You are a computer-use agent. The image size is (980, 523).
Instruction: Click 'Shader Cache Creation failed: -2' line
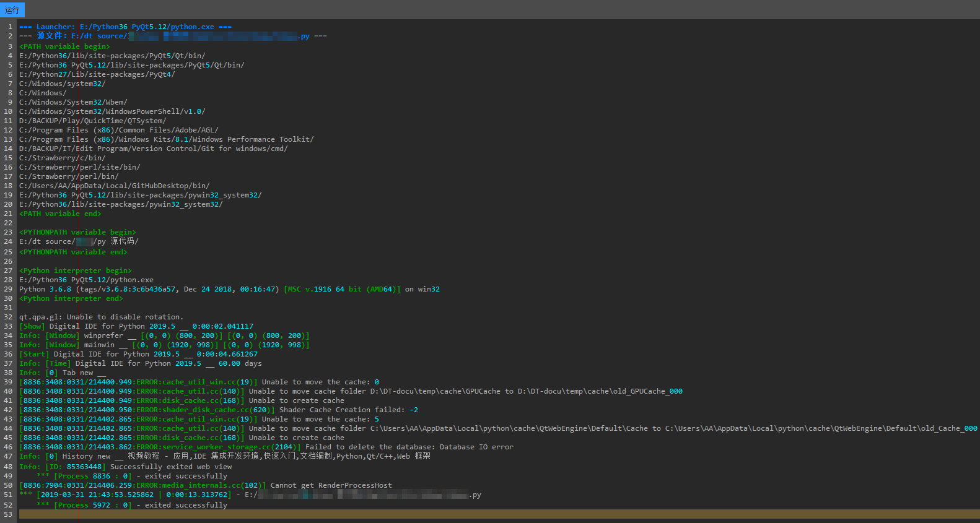coord(219,410)
